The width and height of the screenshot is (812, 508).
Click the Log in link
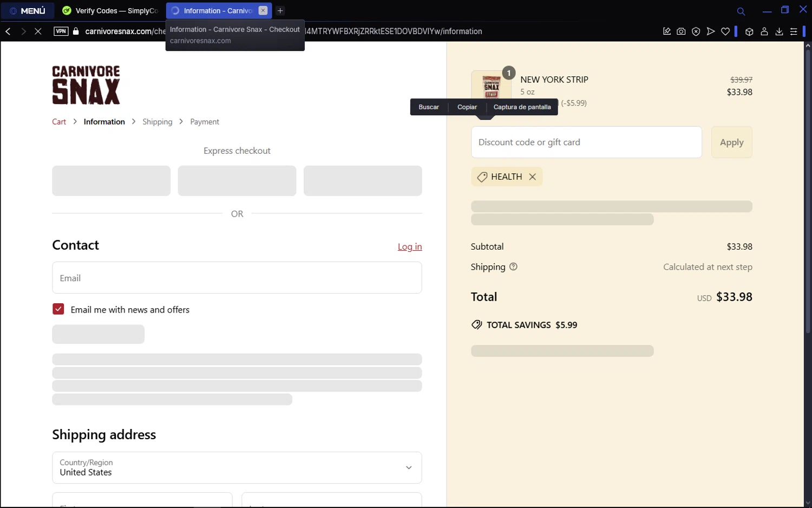tap(410, 247)
